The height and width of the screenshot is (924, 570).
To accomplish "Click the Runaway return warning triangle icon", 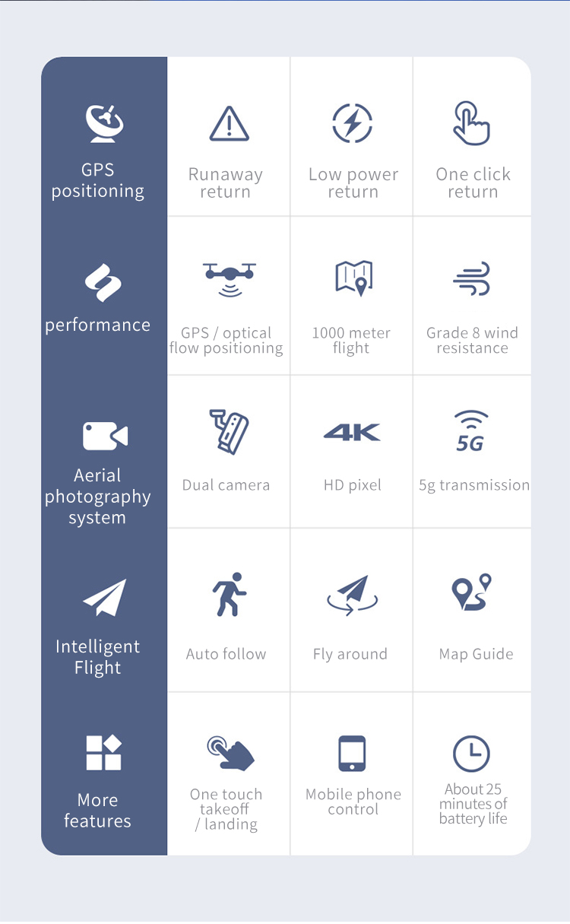I will click(229, 124).
